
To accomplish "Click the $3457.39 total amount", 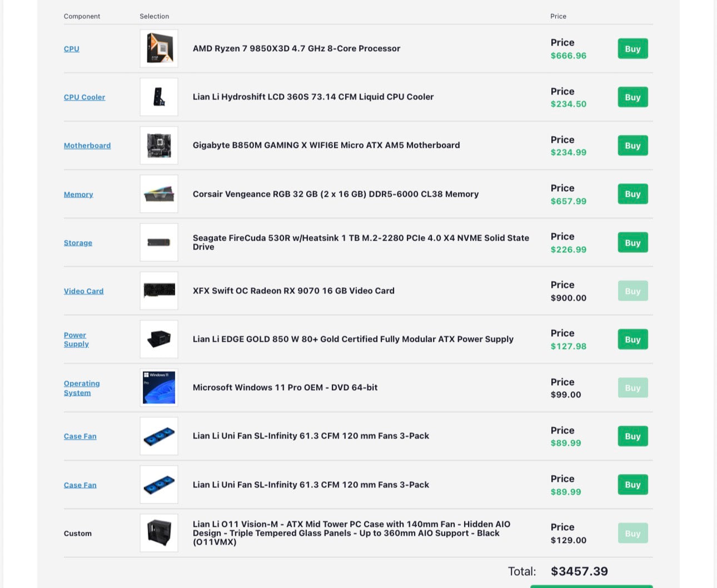I will (x=579, y=571).
